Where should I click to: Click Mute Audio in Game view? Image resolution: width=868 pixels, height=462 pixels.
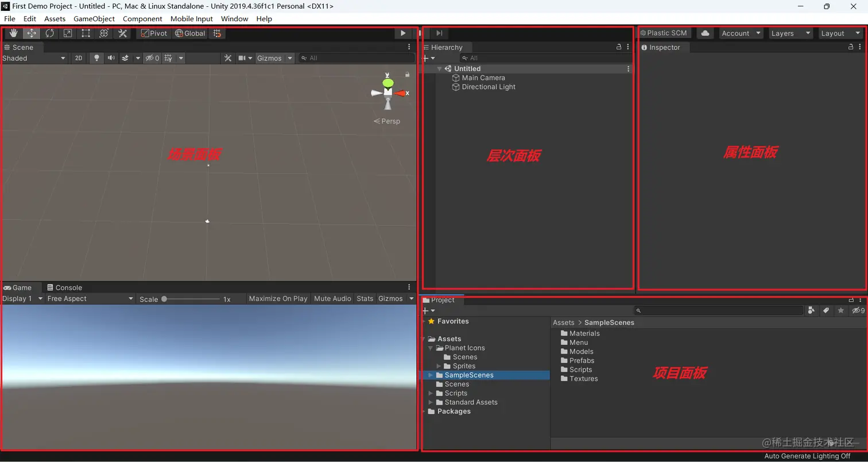pos(332,299)
